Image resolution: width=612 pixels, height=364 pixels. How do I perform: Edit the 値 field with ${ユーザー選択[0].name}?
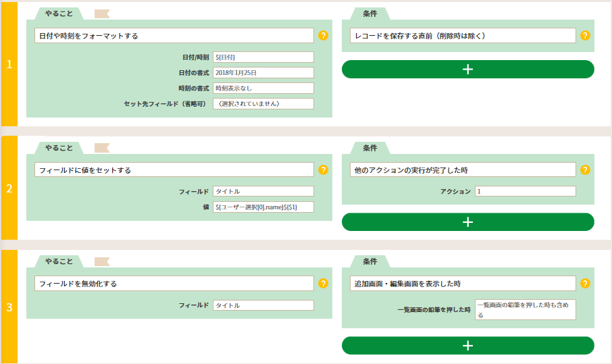pos(263,207)
